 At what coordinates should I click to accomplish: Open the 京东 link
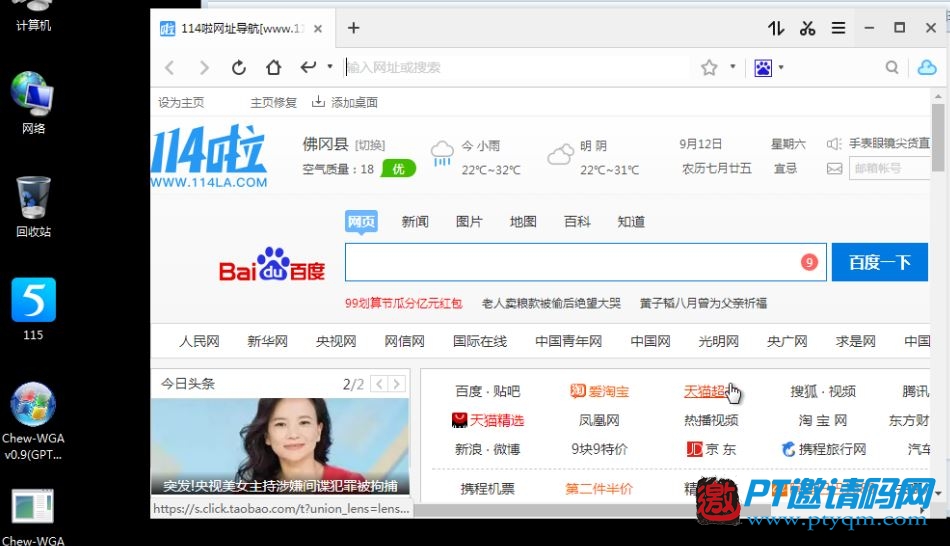(711, 450)
